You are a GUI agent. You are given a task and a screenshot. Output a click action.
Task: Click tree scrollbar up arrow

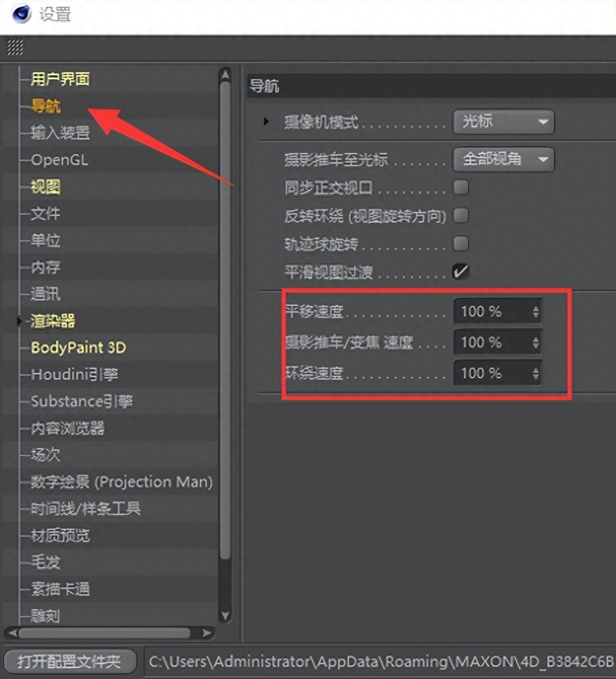point(225,75)
